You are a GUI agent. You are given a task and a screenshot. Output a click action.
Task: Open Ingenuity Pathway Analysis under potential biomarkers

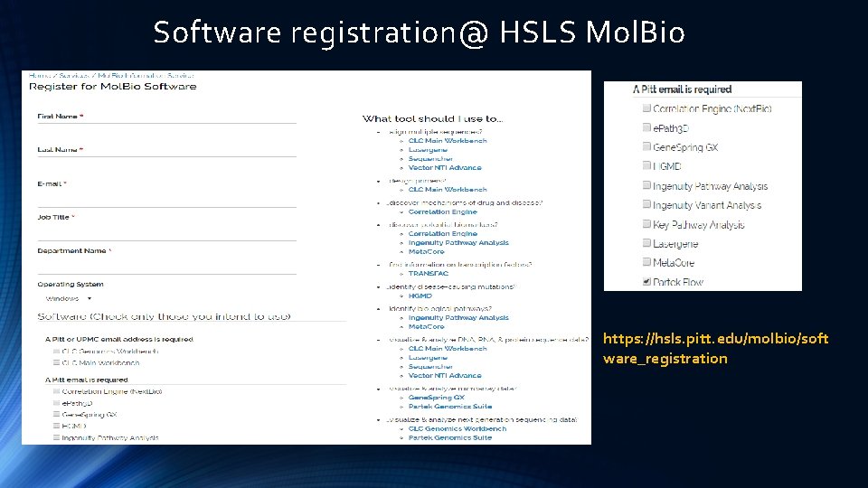458,242
